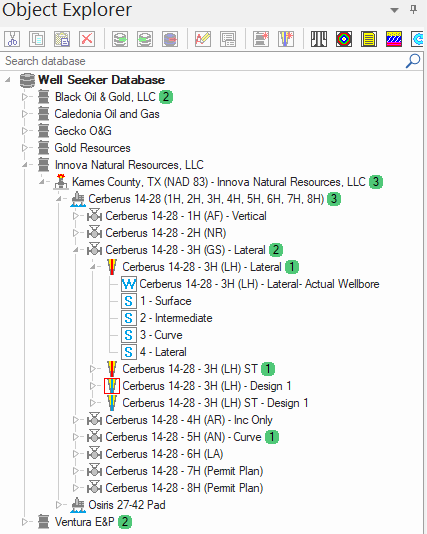Image resolution: width=427 pixels, height=534 pixels.
Task: Expand the Gold Resources operator node
Action: (x=25, y=148)
